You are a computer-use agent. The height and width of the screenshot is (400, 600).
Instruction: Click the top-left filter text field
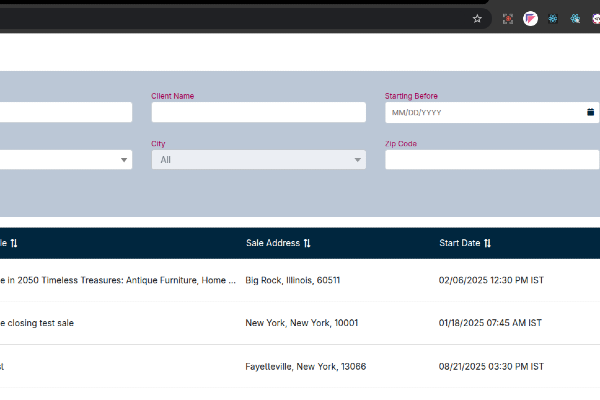tap(65, 112)
